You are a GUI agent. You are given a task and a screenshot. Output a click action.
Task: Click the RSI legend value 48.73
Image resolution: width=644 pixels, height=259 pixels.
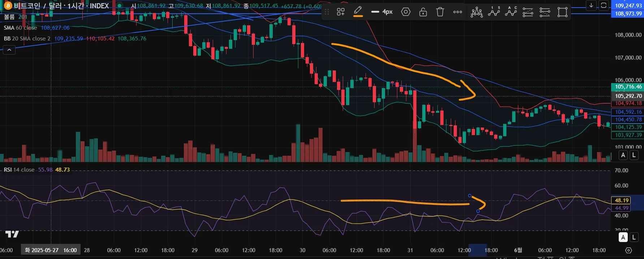[62, 169]
